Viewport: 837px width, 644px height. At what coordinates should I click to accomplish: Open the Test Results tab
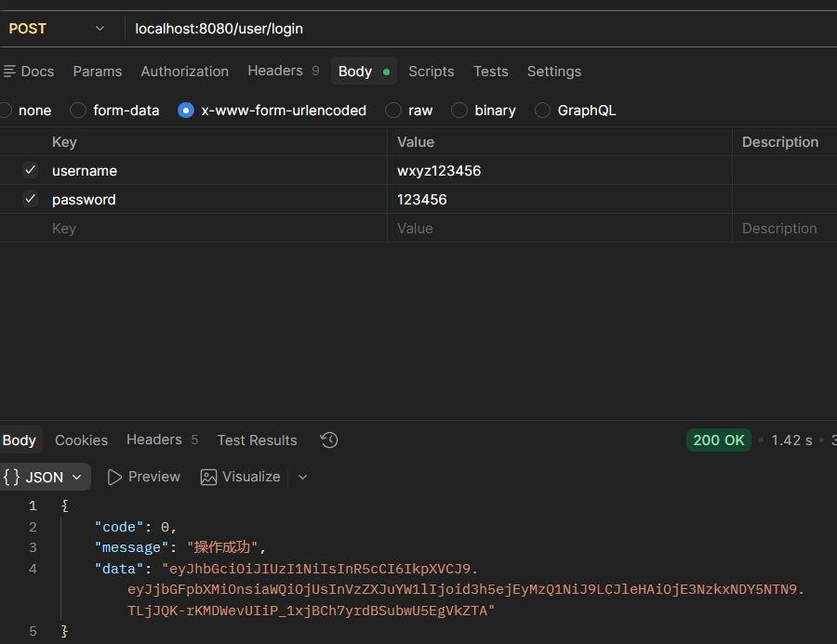pyautogui.click(x=257, y=440)
